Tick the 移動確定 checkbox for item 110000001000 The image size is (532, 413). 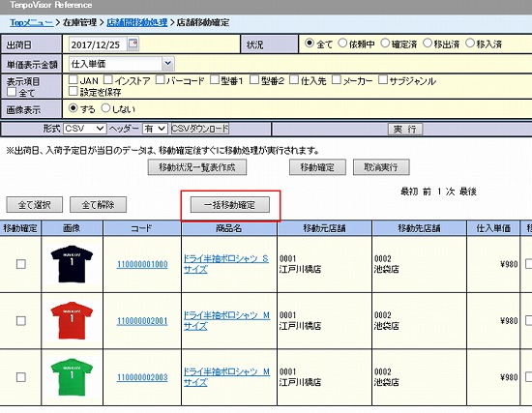click(21, 264)
